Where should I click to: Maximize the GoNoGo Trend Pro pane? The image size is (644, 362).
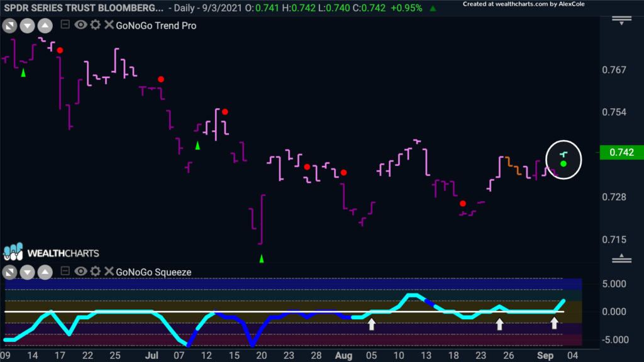[x=9, y=26]
